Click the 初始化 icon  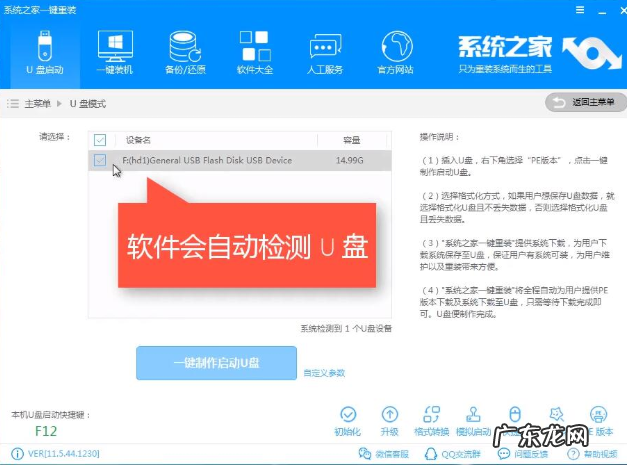click(x=348, y=421)
